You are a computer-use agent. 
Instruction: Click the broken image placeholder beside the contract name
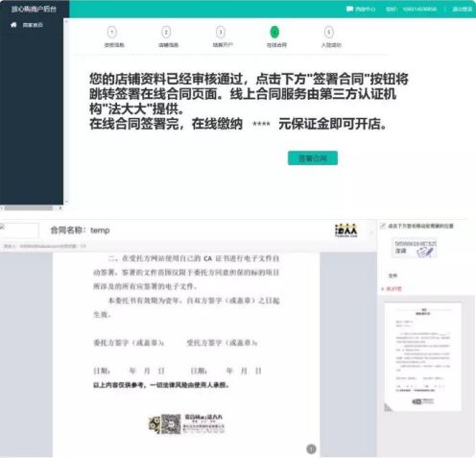(19, 230)
